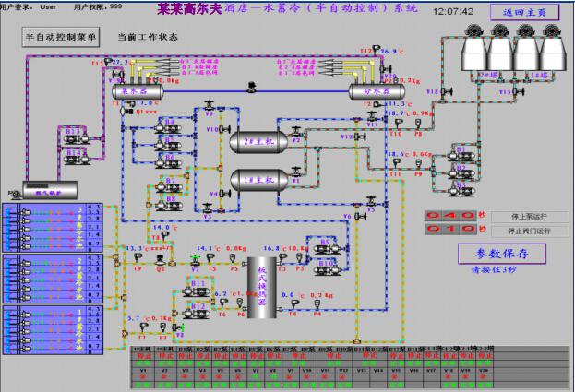Click valve V2 icon beside 2#主机
Screen dimensions: 575x392
point(296,132)
